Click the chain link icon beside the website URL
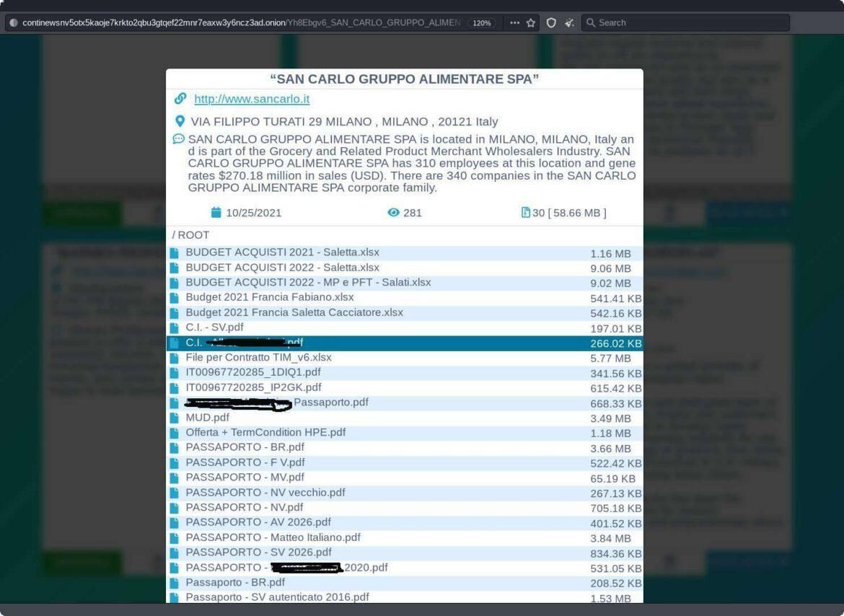This screenshot has width=844, height=616. click(180, 99)
